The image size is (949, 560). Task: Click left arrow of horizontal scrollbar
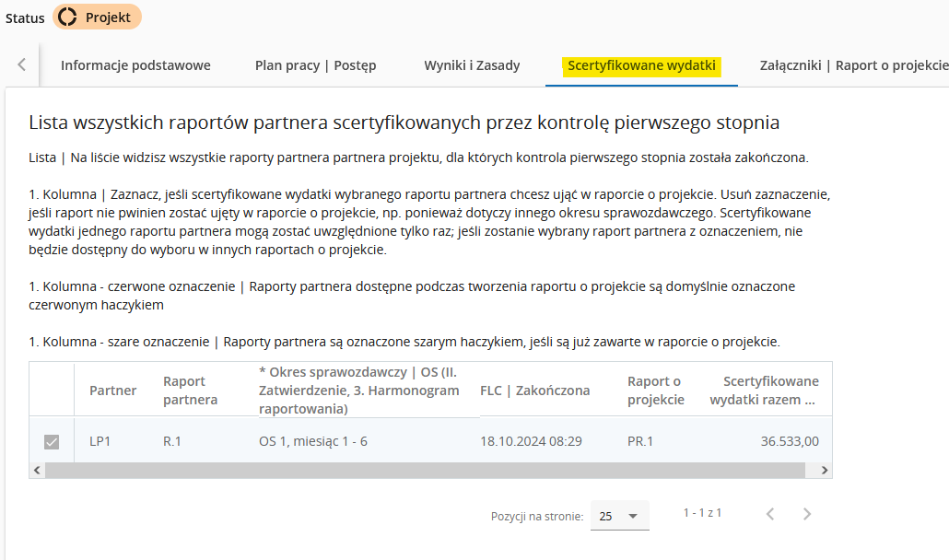37,471
